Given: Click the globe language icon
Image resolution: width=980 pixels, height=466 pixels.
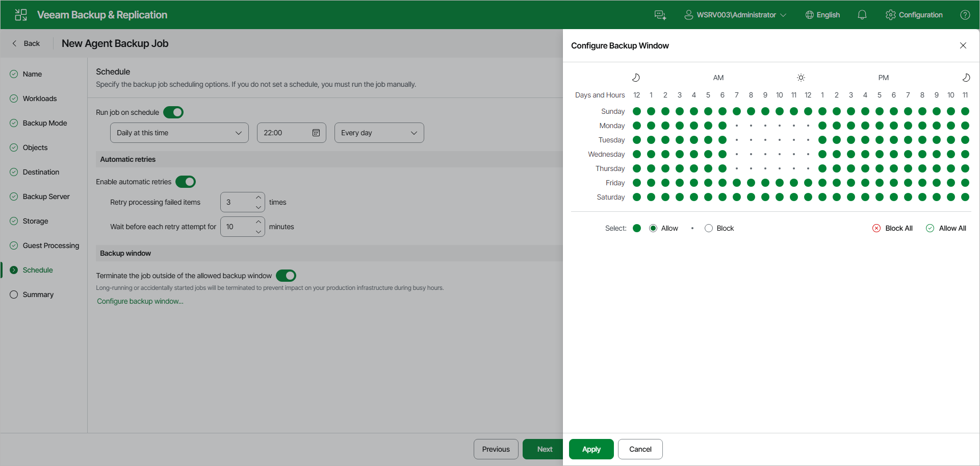Looking at the screenshot, I should point(809,15).
